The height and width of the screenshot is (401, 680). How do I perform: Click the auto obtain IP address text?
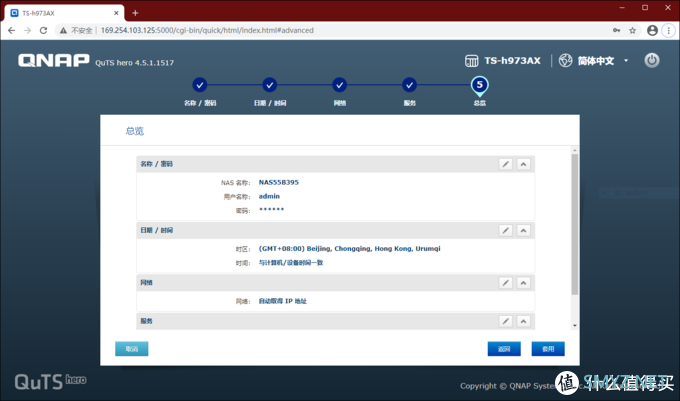(x=283, y=301)
